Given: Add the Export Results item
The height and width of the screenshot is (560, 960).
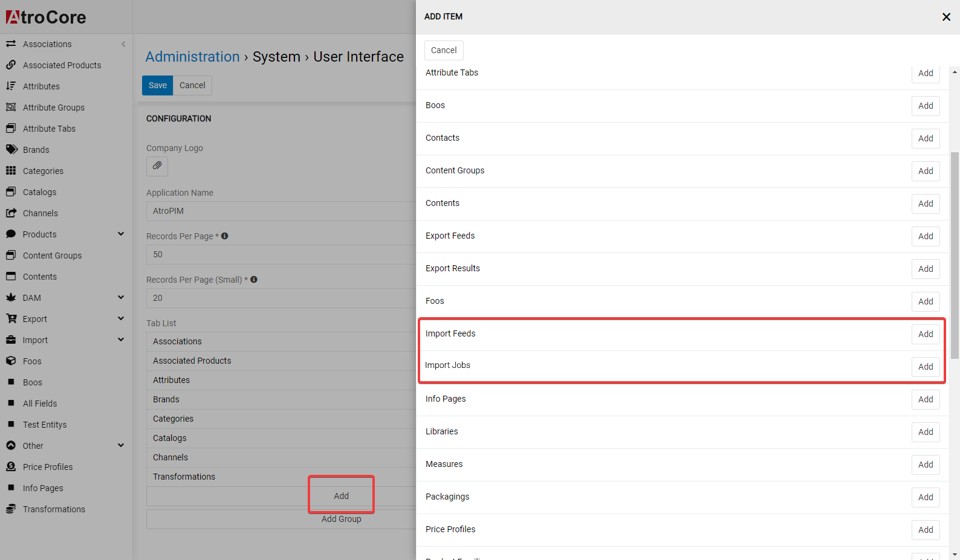Looking at the screenshot, I should pos(926,269).
